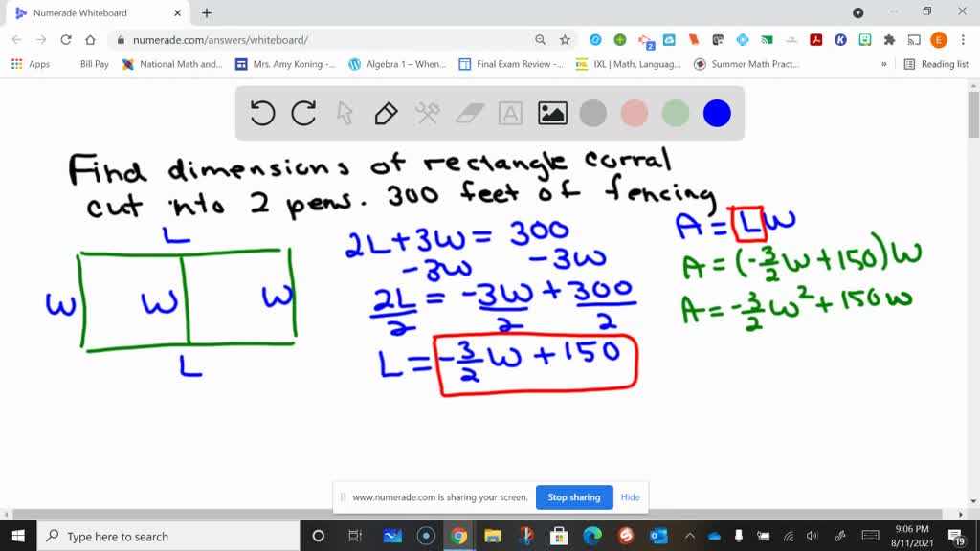Screen dimensions: 980x551
Task: Select the Text tool on the whiteboard
Action: click(x=509, y=113)
